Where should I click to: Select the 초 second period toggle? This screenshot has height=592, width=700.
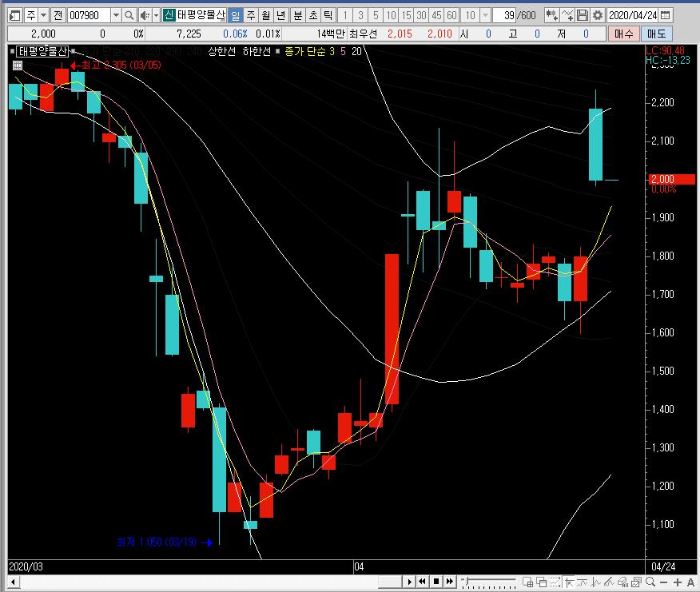(x=313, y=16)
